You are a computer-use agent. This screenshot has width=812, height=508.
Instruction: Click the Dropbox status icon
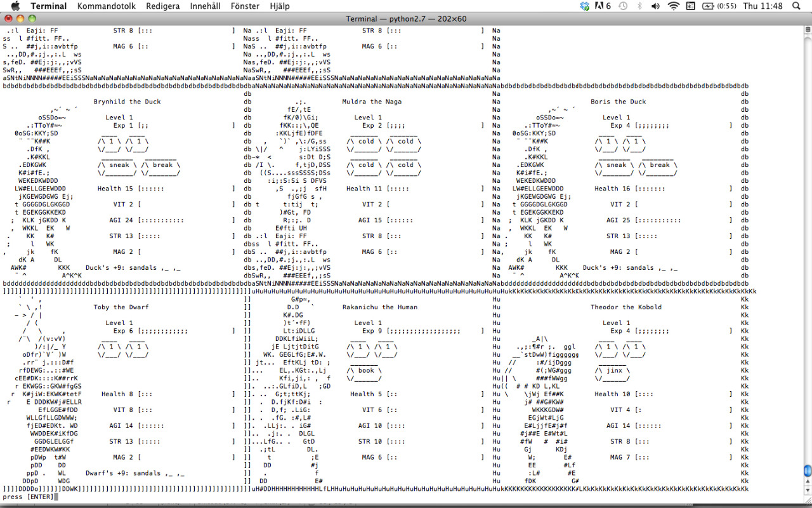point(584,6)
